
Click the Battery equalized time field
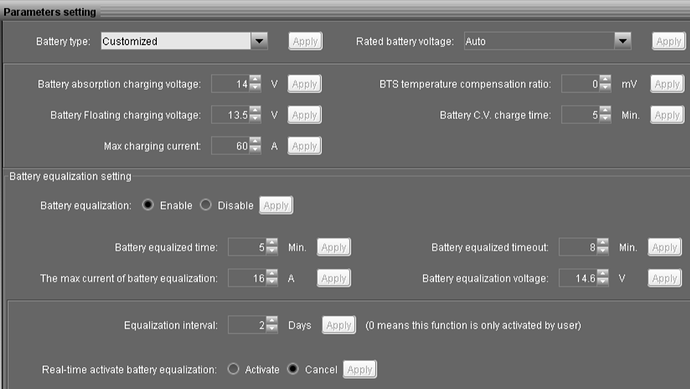click(247, 247)
